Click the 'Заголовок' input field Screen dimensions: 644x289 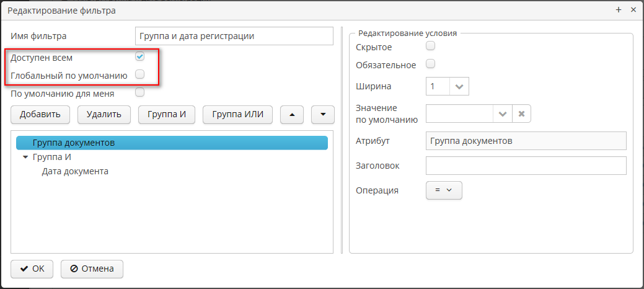coord(526,166)
